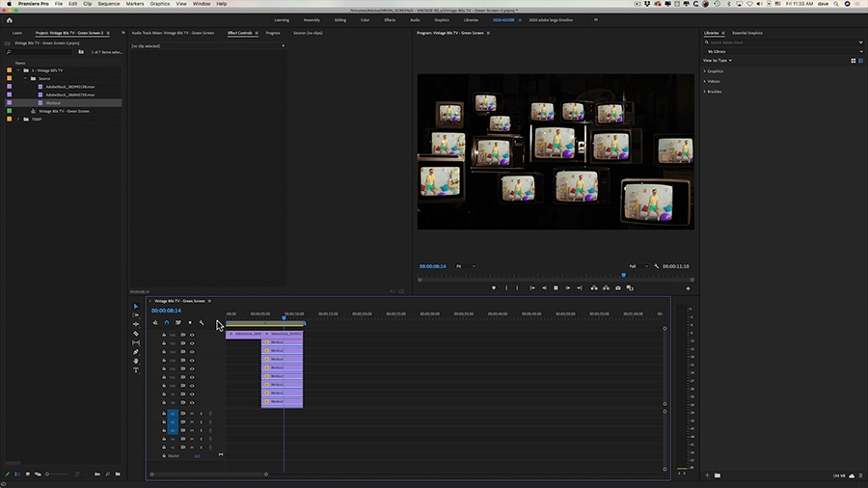Viewport: 868px width, 488px height.
Task: Switch to the Color workspace
Action: (365, 19)
